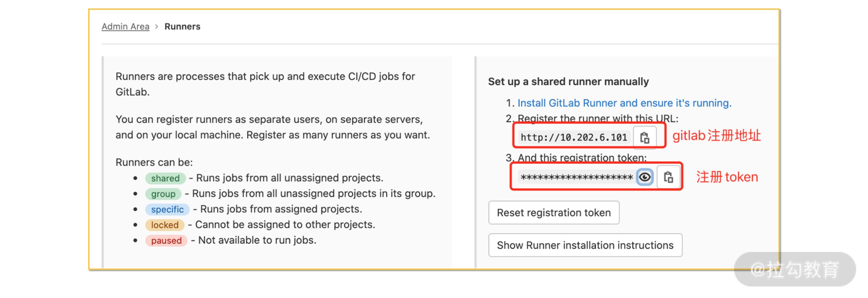Screen dimensions: 868x298
Task: Click the Runners breadcrumb item
Action: (x=182, y=26)
